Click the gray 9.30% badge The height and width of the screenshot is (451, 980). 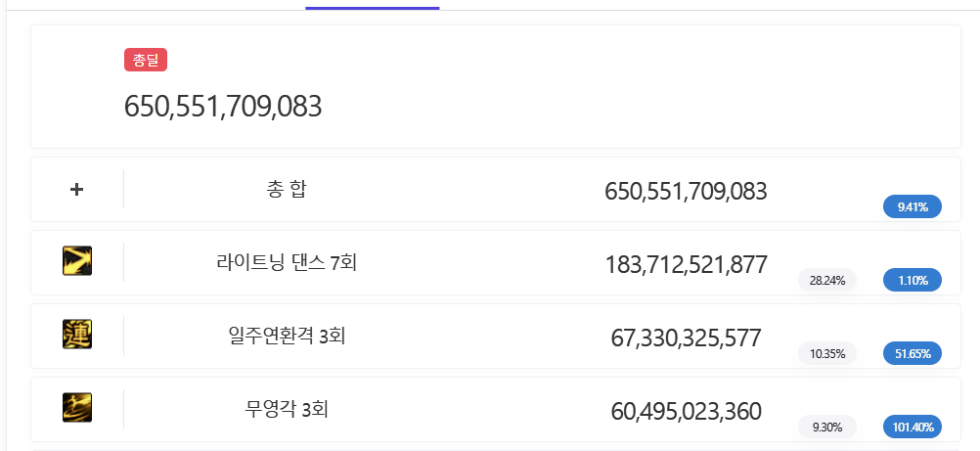(827, 427)
